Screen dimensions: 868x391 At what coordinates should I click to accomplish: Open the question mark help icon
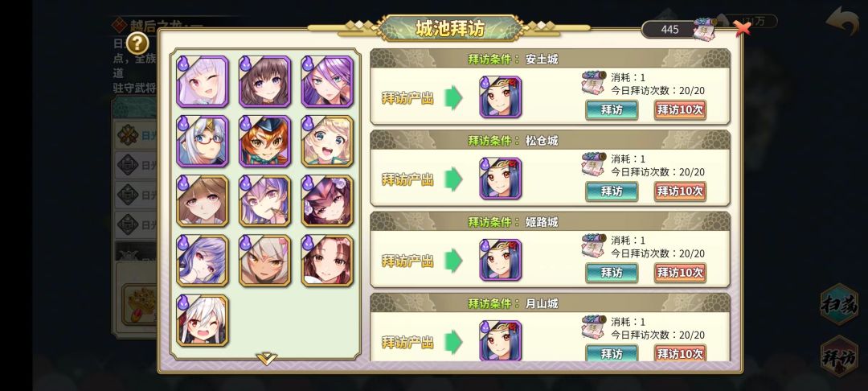[x=138, y=43]
